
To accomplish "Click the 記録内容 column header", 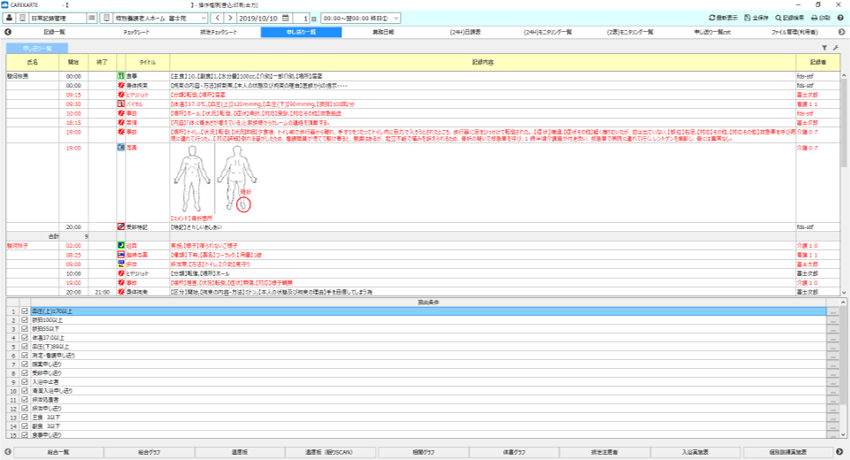I will (x=482, y=62).
